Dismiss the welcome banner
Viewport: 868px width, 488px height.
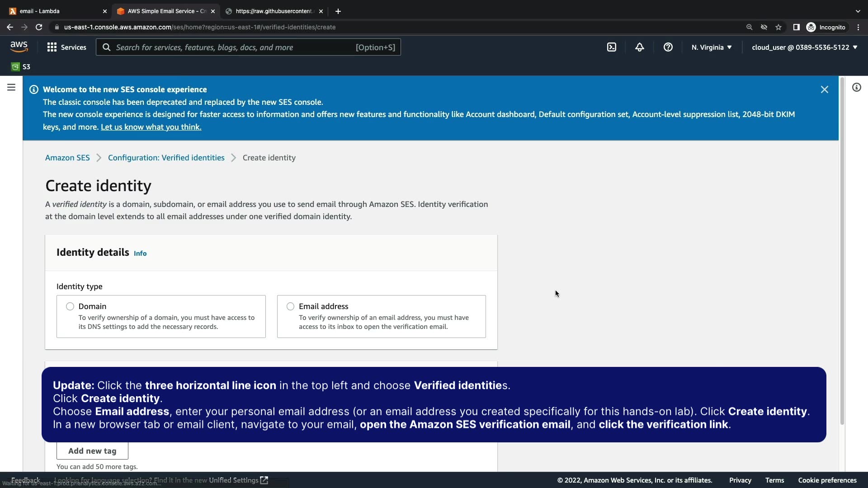[824, 89]
